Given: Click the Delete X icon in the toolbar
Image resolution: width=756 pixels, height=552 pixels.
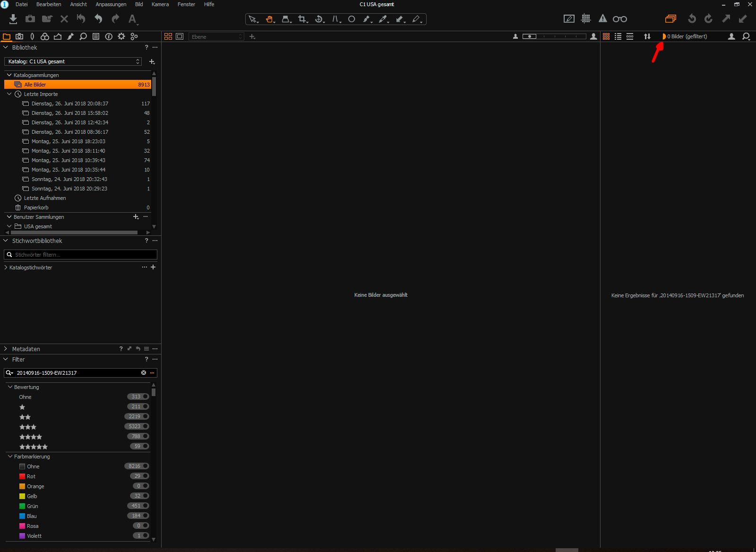Looking at the screenshot, I should point(64,19).
